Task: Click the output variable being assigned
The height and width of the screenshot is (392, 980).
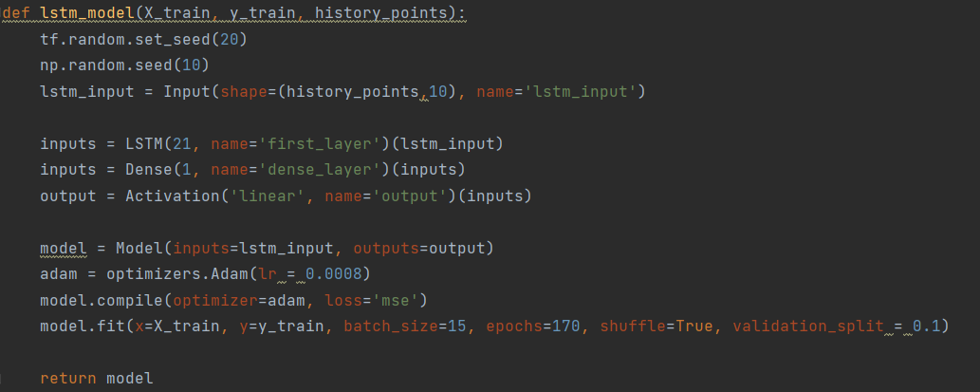Action: pos(68,196)
